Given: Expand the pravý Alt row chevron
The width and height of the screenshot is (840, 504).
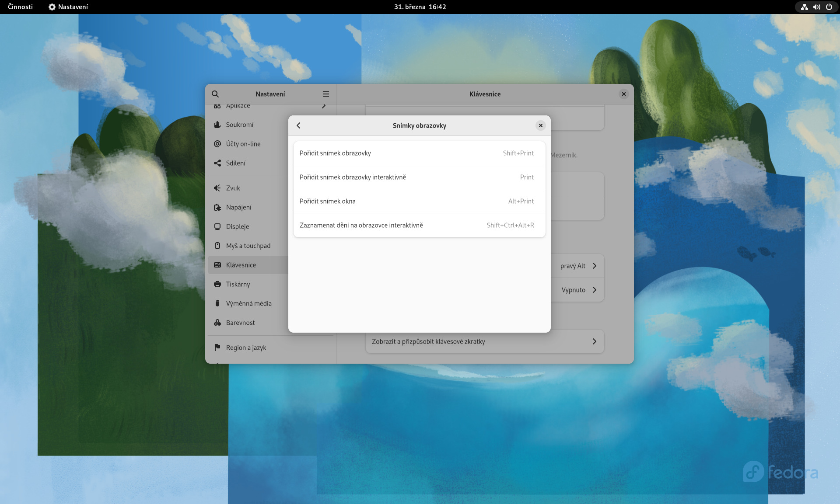Looking at the screenshot, I should [x=594, y=266].
